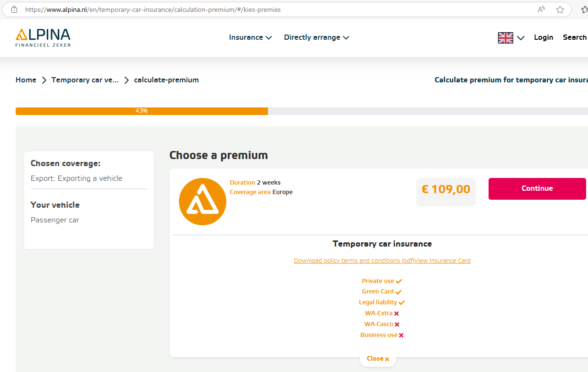Viewport: 588px width, 372px height.
Task: Click the browser favorites star icon
Action: coord(560,9)
